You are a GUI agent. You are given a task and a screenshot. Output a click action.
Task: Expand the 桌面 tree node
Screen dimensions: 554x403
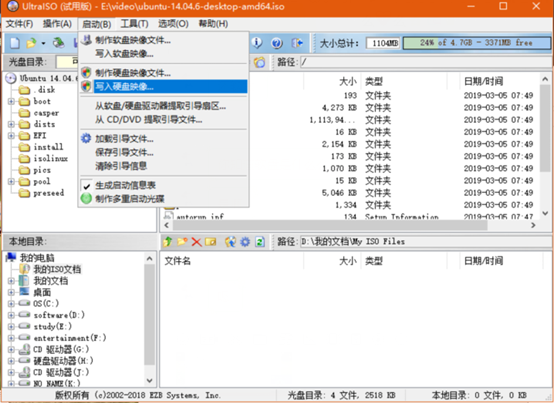tap(11, 292)
